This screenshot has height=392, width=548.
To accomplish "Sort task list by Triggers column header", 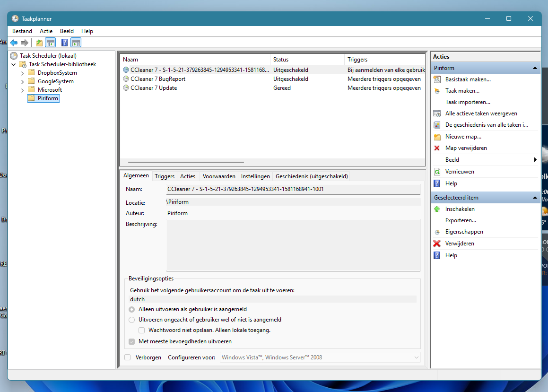I will [384, 60].
